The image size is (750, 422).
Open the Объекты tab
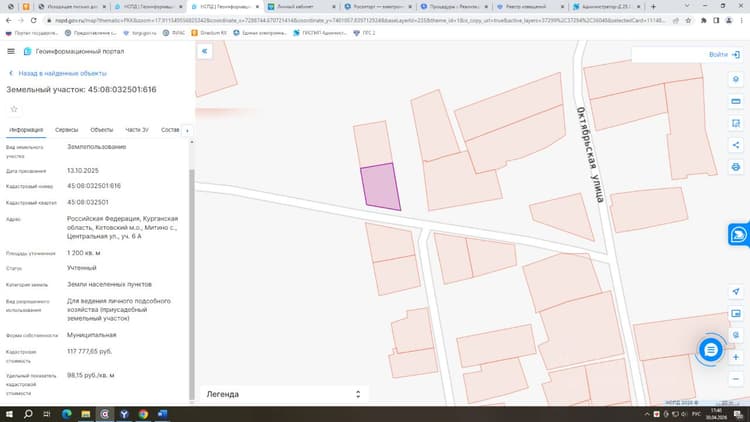coord(101,130)
